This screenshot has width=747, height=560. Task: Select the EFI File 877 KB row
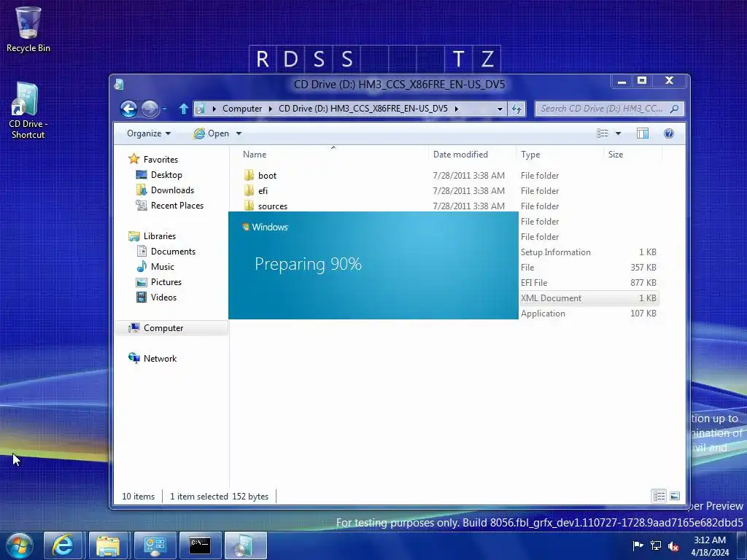589,282
